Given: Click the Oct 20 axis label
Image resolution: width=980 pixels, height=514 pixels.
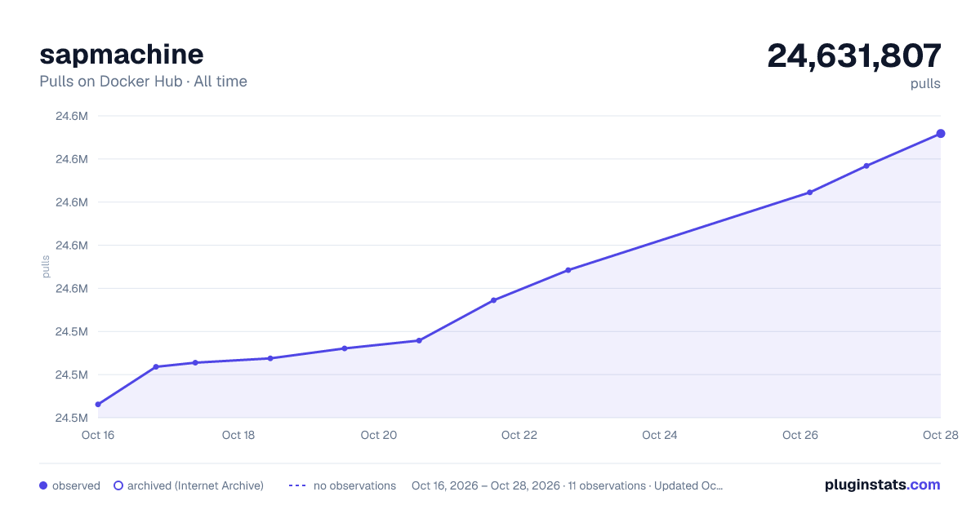Looking at the screenshot, I should point(379,435).
